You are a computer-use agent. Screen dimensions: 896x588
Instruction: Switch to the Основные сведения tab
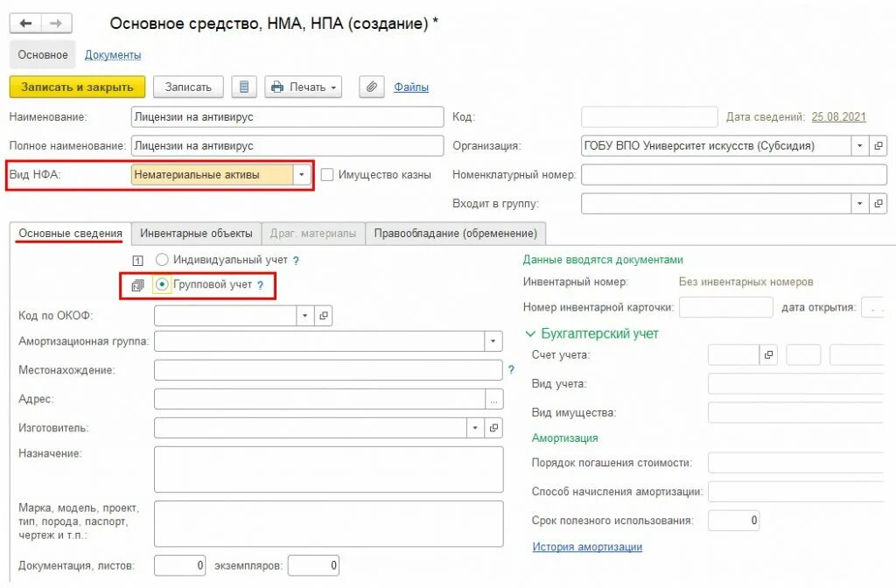[70, 233]
